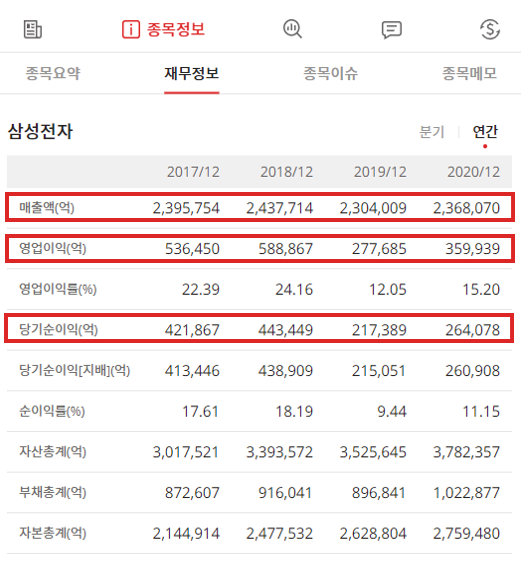Image resolution: width=532 pixels, height=562 pixels.
Task: Click the 삼성전자 stock title
Action: (40, 131)
